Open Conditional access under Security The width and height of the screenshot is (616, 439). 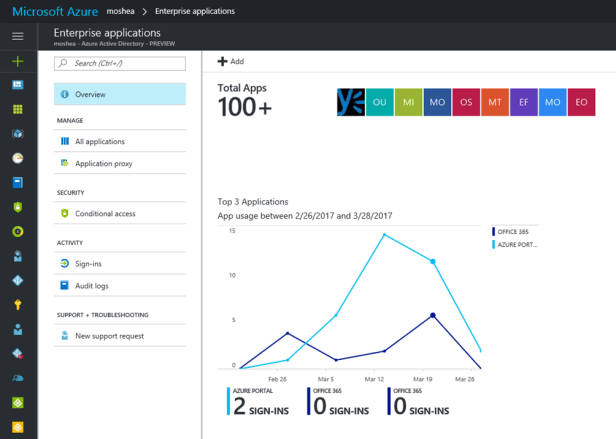point(119,213)
